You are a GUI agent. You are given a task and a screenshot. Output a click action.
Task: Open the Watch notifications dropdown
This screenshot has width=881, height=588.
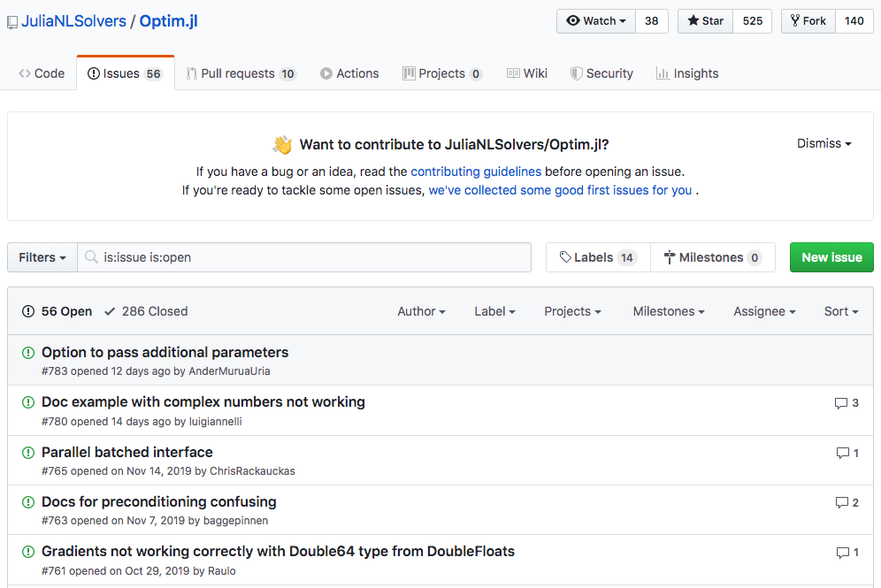[x=596, y=21]
